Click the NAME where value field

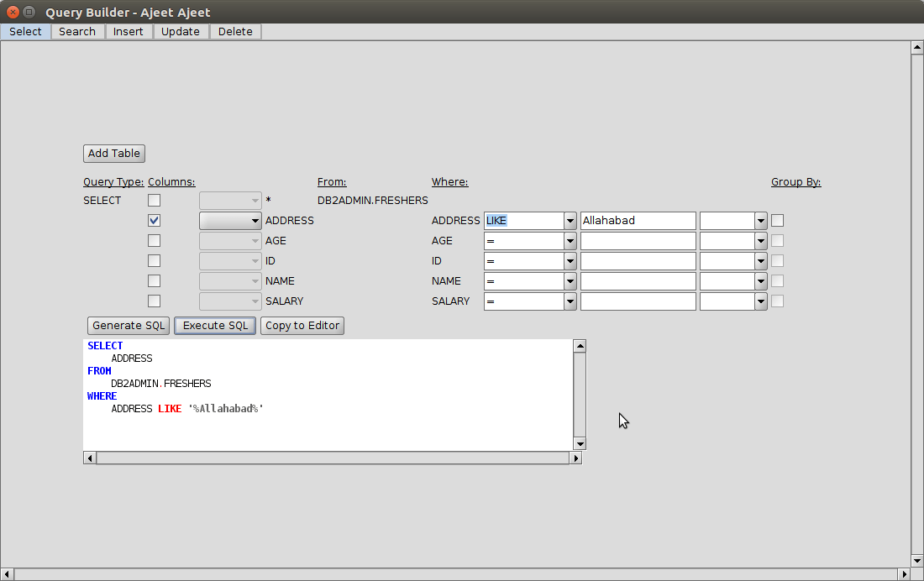pos(638,281)
